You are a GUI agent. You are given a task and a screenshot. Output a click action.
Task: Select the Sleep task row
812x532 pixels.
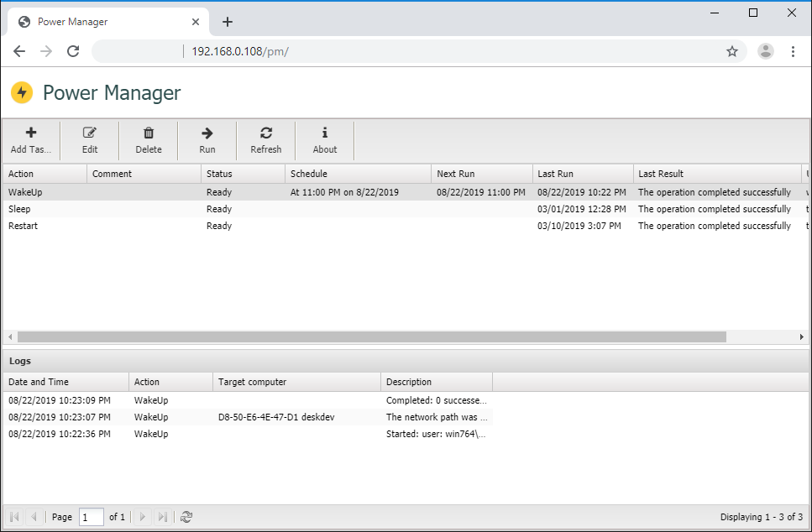[101, 209]
